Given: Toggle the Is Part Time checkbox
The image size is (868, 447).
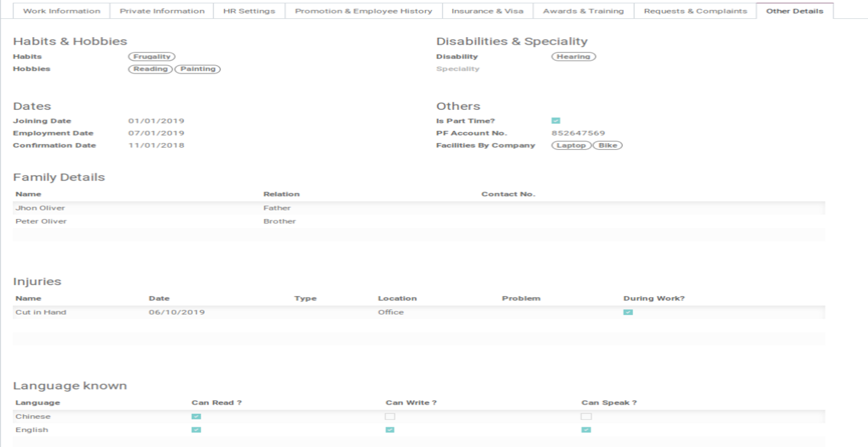Looking at the screenshot, I should pos(555,121).
